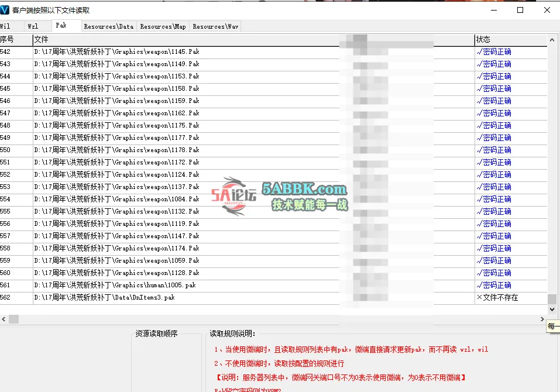The width and height of the screenshot is (560, 392).
Task: Click the 文件 column header
Action: [x=253, y=40]
